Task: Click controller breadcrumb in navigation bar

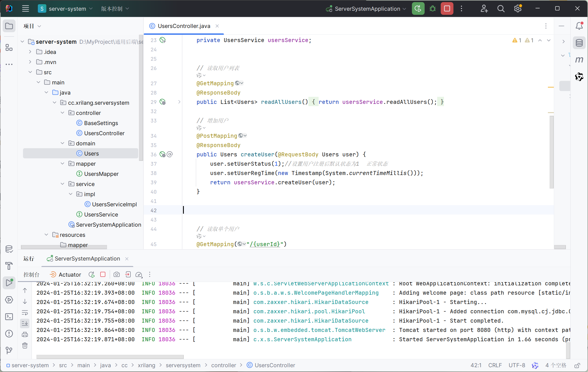Action: (x=223, y=365)
